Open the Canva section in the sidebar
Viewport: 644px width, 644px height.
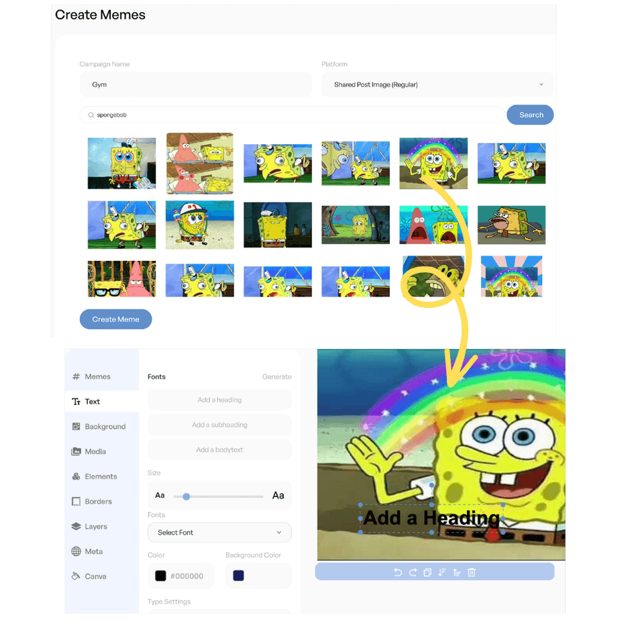pyautogui.click(x=89, y=576)
